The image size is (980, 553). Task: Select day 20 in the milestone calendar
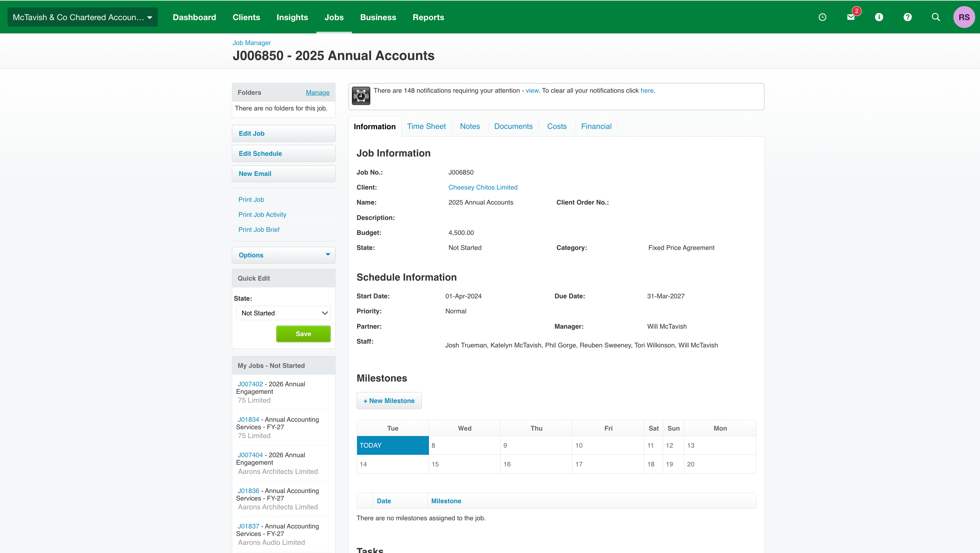point(720,464)
